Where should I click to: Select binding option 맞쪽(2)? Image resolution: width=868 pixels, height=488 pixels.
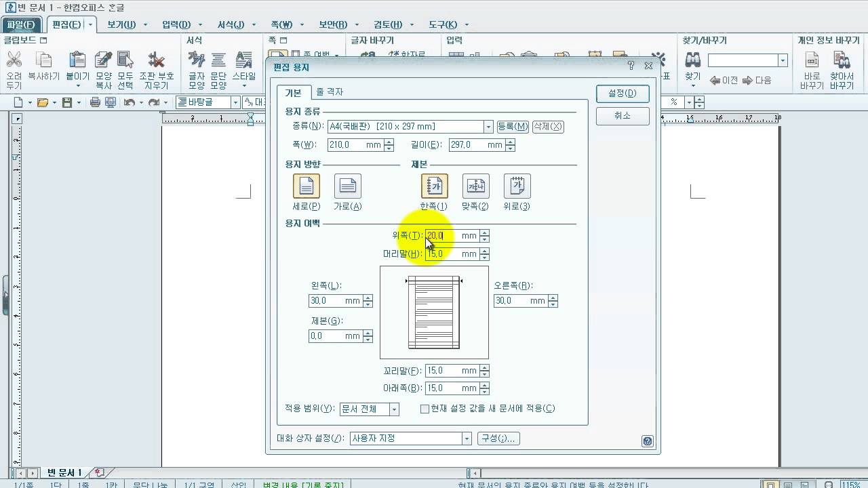pyautogui.click(x=475, y=186)
